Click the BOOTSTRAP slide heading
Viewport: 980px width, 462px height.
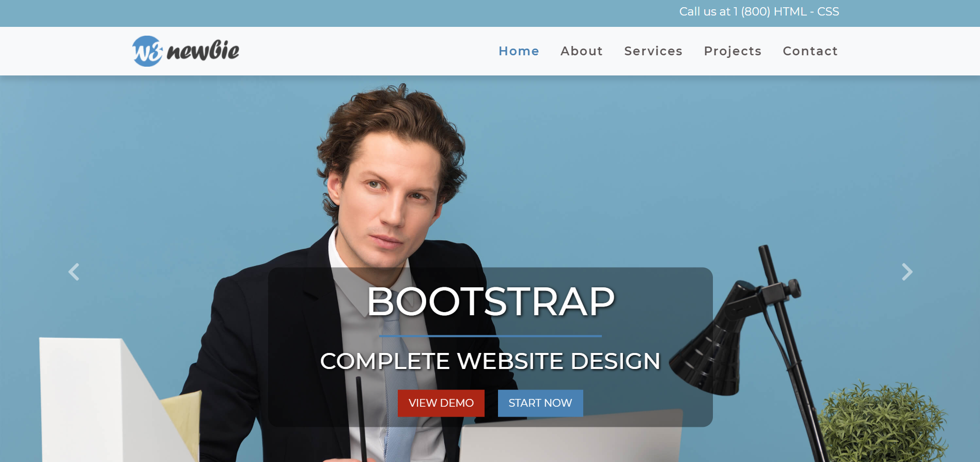pyautogui.click(x=490, y=301)
